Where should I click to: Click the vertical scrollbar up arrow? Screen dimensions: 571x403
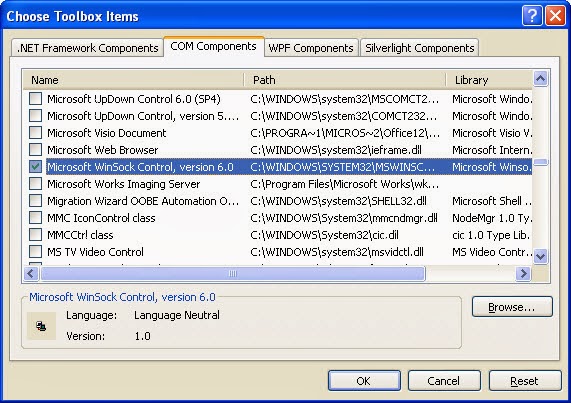[x=540, y=78]
